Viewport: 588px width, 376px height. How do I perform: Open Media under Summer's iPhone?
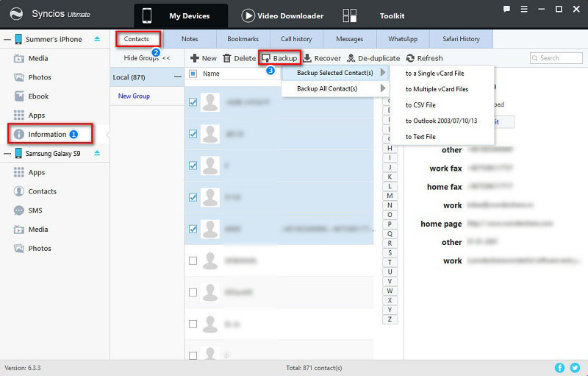tap(31, 58)
